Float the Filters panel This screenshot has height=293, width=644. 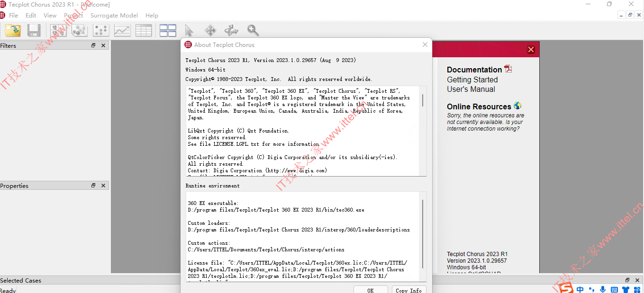click(x=93, y=45)
